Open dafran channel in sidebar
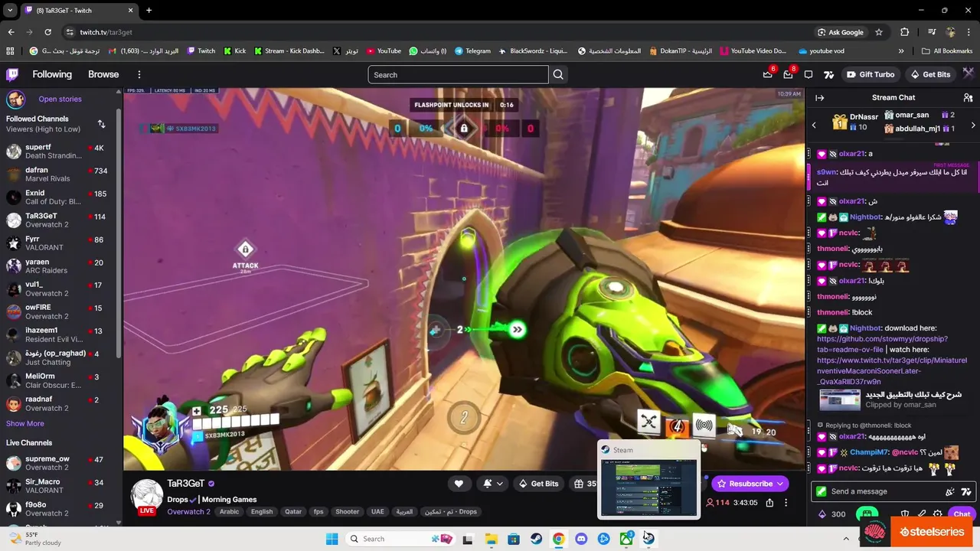This screenshot has width=980, height=551. [60, 174]
